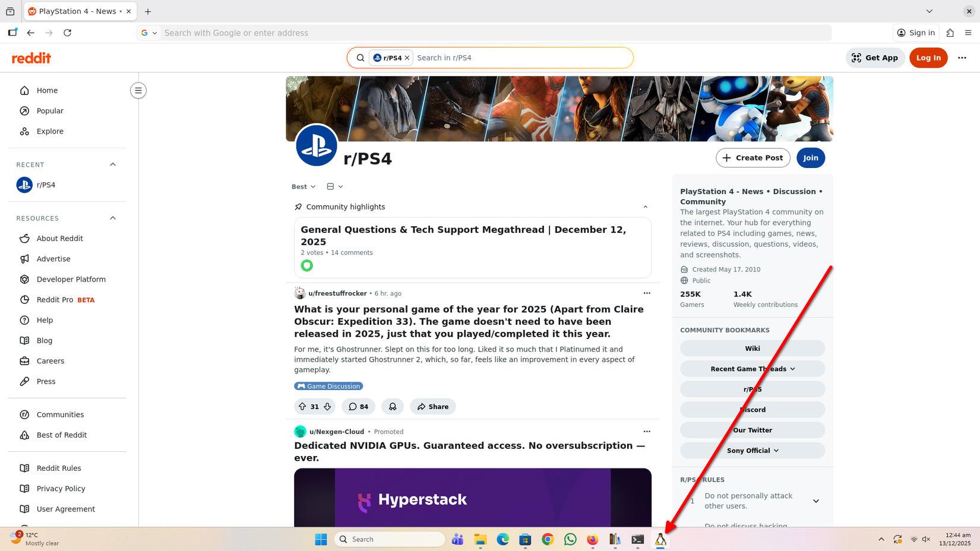
Task: Toggle the sidebar collapse button
Action: pos(138,90)
